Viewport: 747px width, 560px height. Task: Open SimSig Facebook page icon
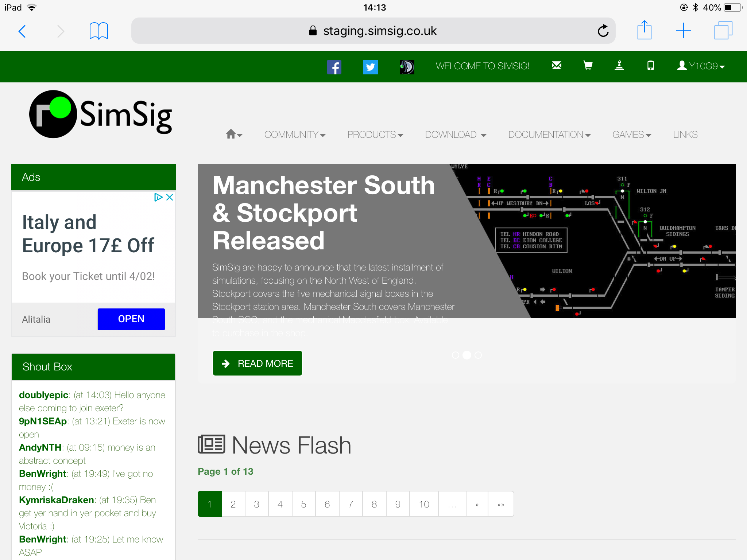[x=334, y=67]
